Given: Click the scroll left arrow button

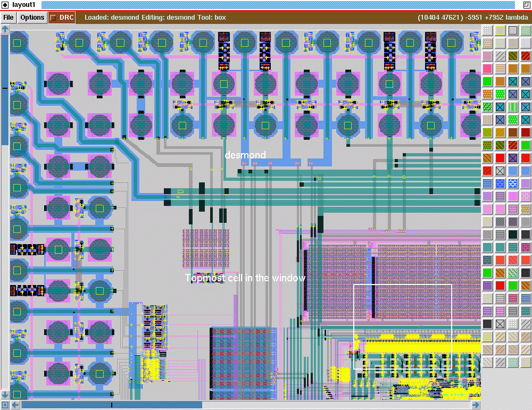Looking at the screenshot, I should pos(15,405).
